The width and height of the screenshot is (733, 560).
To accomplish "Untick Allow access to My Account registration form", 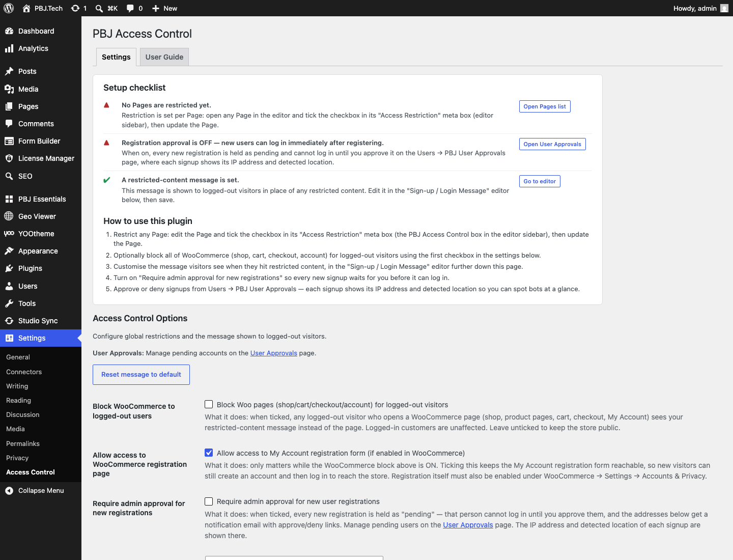I will (x=209, y=453).
